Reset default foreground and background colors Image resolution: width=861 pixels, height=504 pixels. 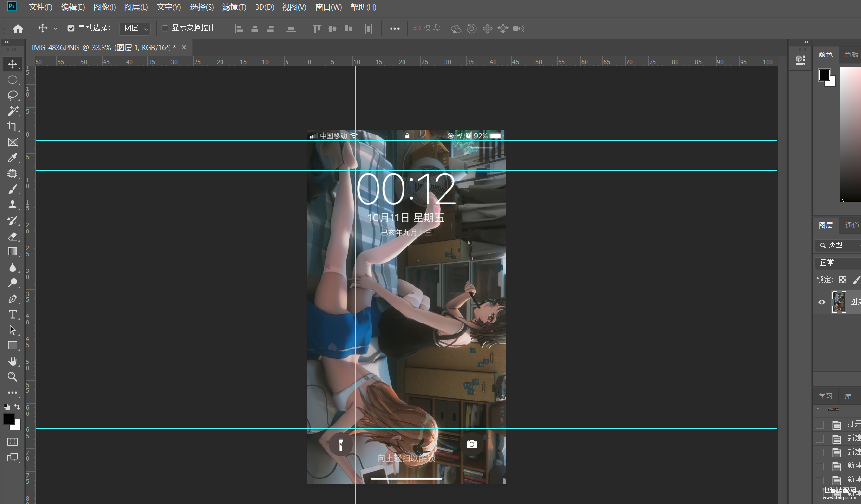click(7, 407)
